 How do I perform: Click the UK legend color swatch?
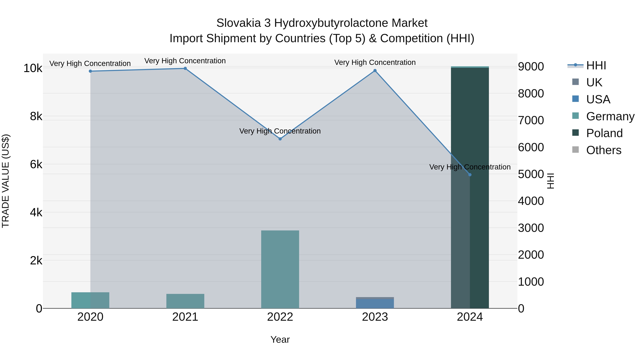tap(575, 82)
